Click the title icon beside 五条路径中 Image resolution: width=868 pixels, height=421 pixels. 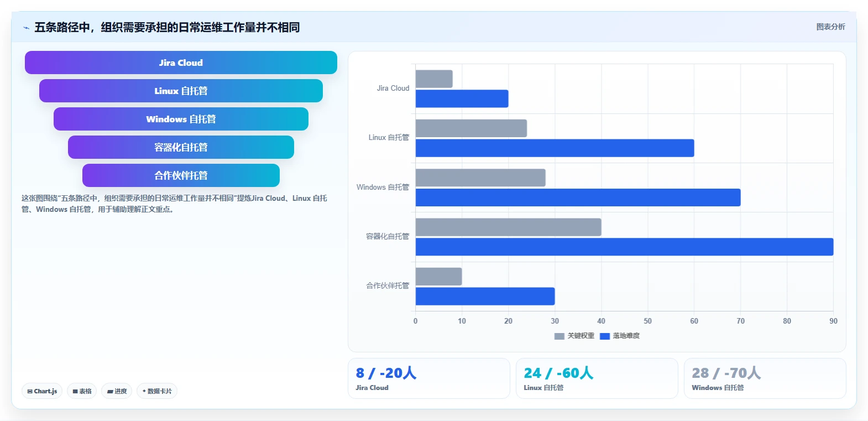point(26,28)
